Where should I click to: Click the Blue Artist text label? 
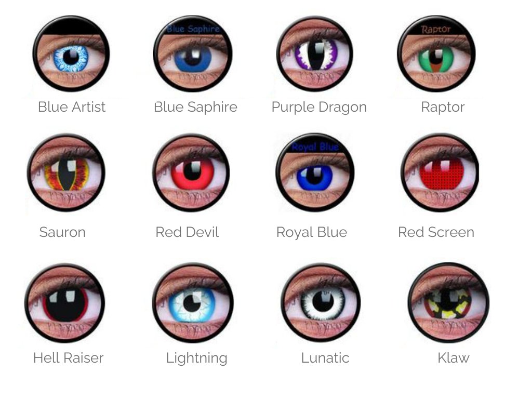click(x=72, y=107)
